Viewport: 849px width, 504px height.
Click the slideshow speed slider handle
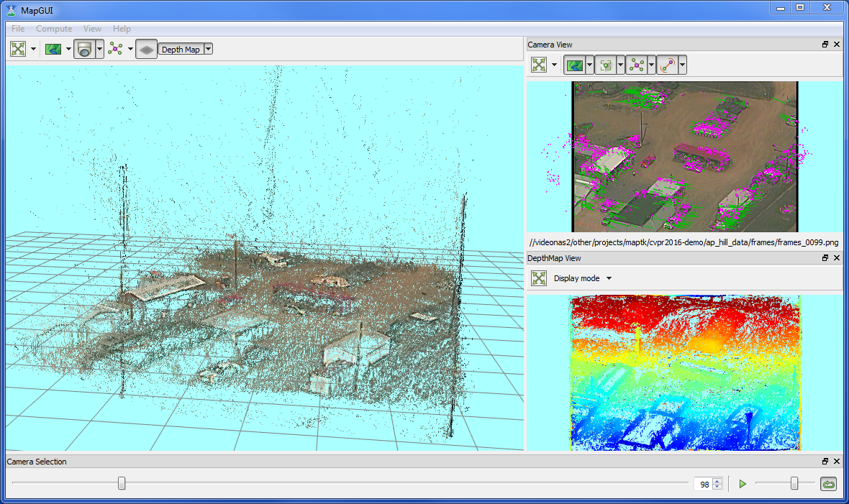(x=794, y=483)
